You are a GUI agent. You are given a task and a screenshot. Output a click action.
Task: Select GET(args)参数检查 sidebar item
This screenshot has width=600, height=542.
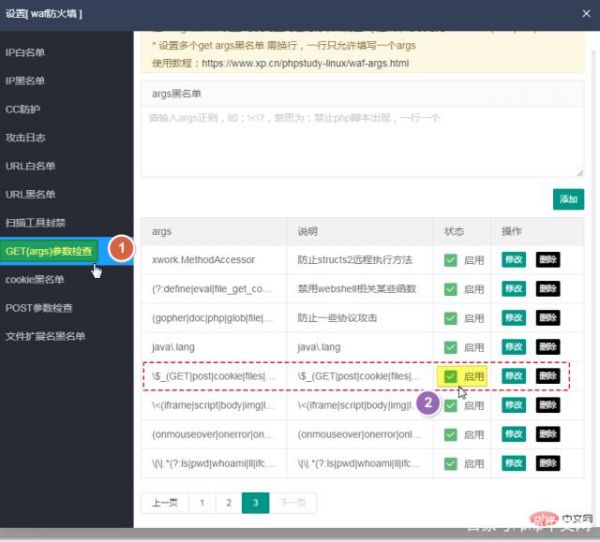49,251
